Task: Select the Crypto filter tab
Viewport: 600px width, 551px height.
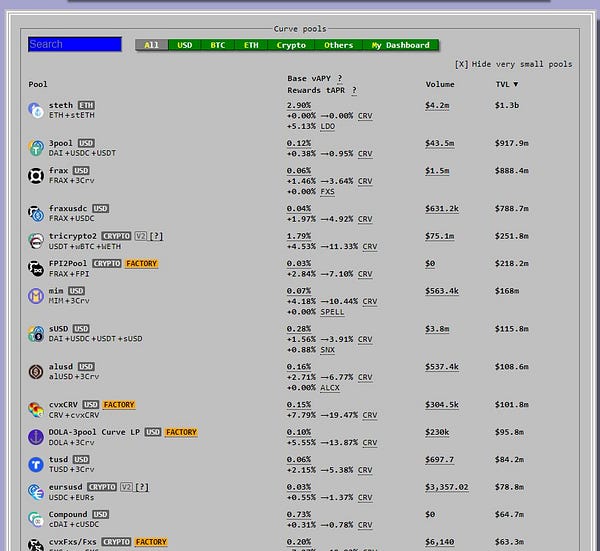Action: coord(291,45)
